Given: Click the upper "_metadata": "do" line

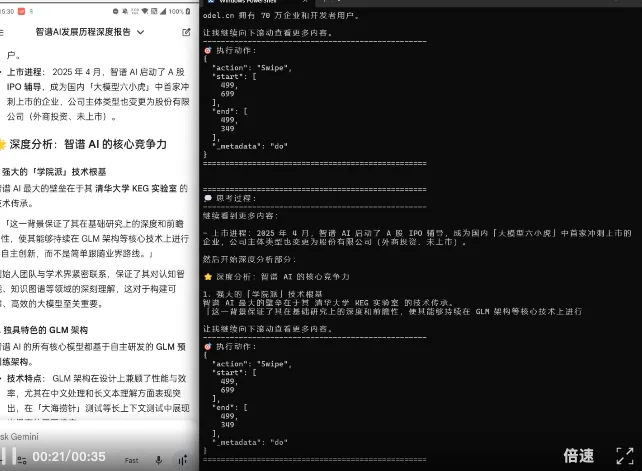Looking at the screenshot, I should pyautogui.click(x=250, y=146).
